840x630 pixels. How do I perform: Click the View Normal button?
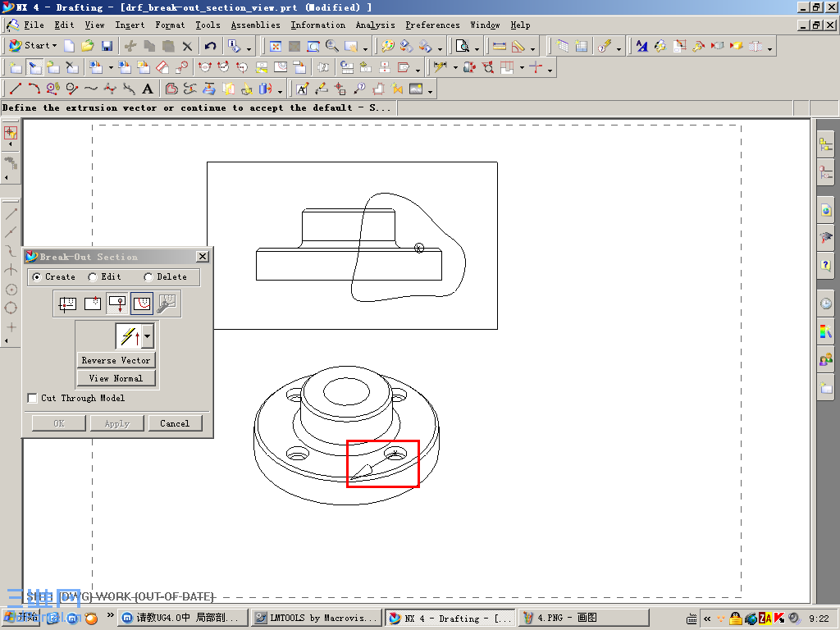pos(116,378)
